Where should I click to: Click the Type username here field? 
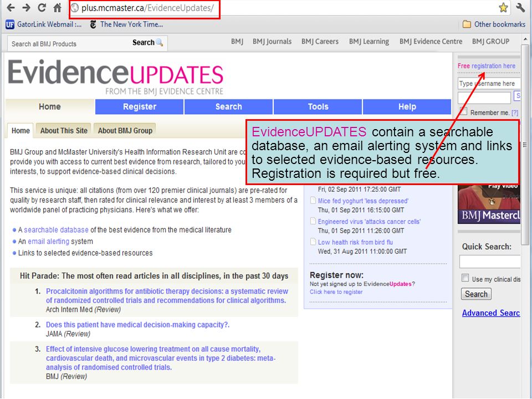489,84
